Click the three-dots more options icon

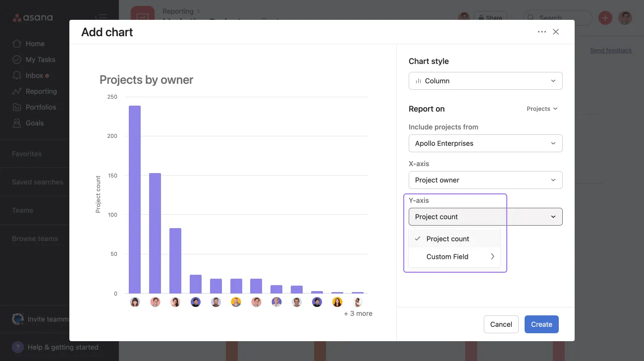click(x=541, y=32)
